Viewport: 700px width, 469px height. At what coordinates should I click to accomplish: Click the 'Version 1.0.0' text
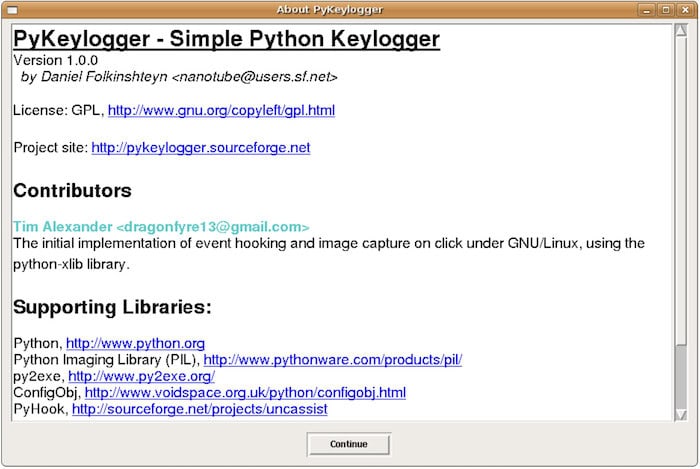click(x=56, y=60)
